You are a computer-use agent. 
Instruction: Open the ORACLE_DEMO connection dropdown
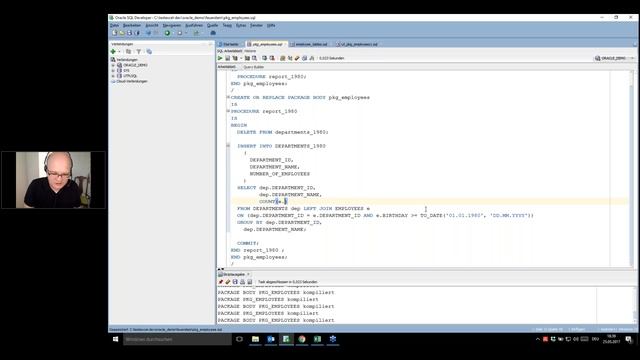(x=615, y=58)
